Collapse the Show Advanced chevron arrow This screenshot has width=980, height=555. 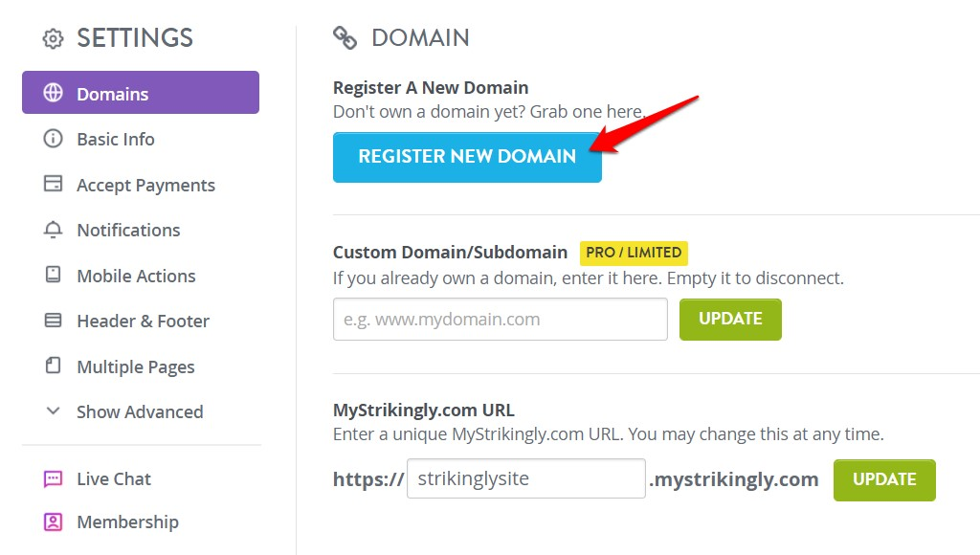[53, 411]
